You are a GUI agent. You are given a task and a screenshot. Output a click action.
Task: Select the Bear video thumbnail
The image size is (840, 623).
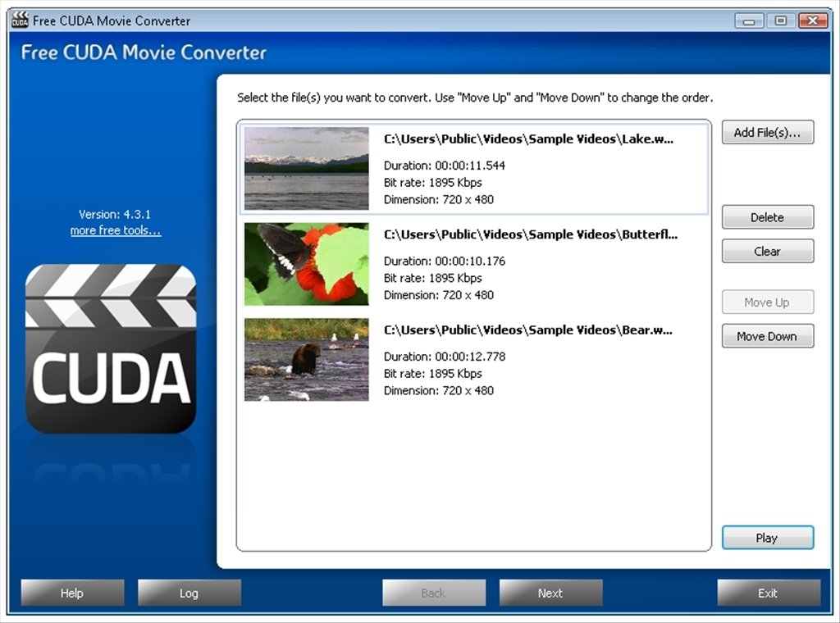pos(307,360)
